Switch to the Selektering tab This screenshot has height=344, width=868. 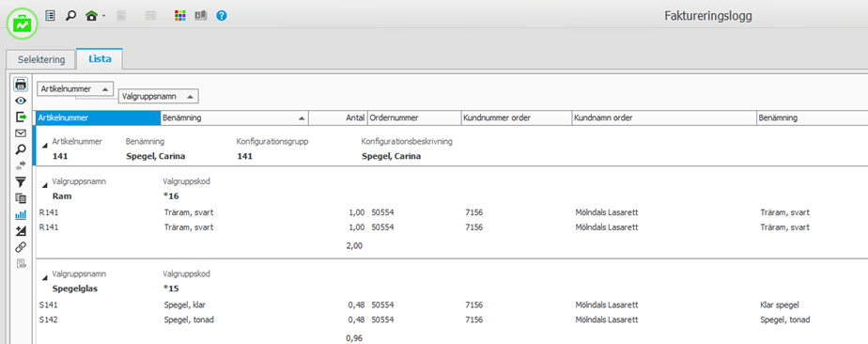(41, 59)
